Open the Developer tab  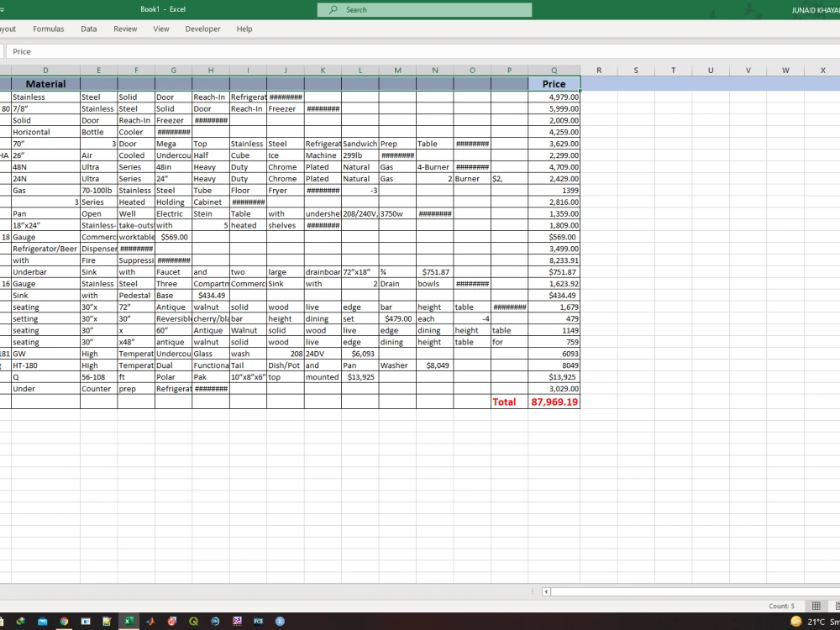tap(202, 29)
